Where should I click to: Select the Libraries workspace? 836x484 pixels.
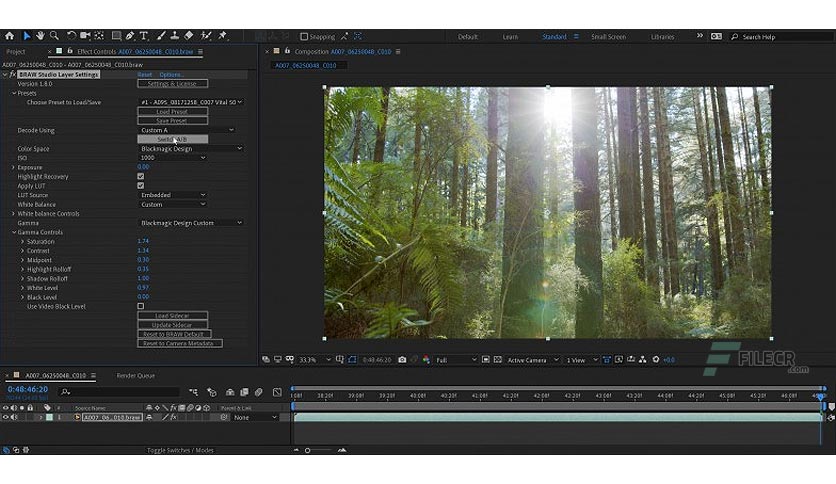[662, 37]
